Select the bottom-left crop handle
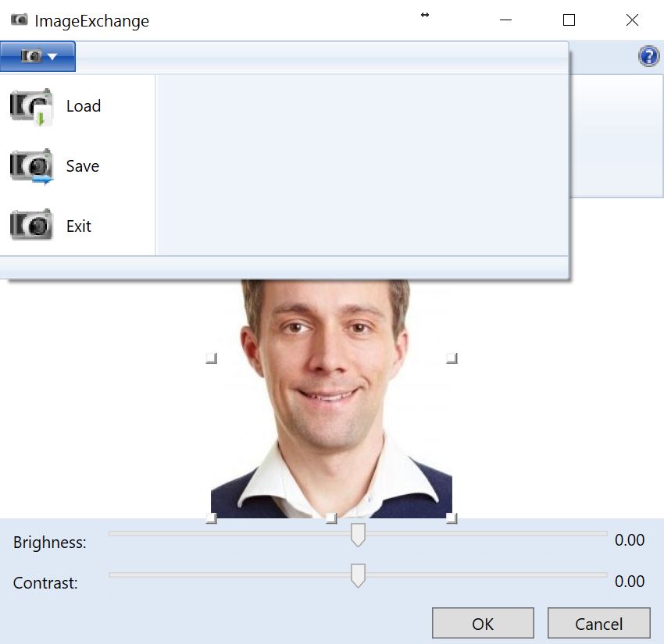Screen dimensions: 664x644 (x=210, y=518)
